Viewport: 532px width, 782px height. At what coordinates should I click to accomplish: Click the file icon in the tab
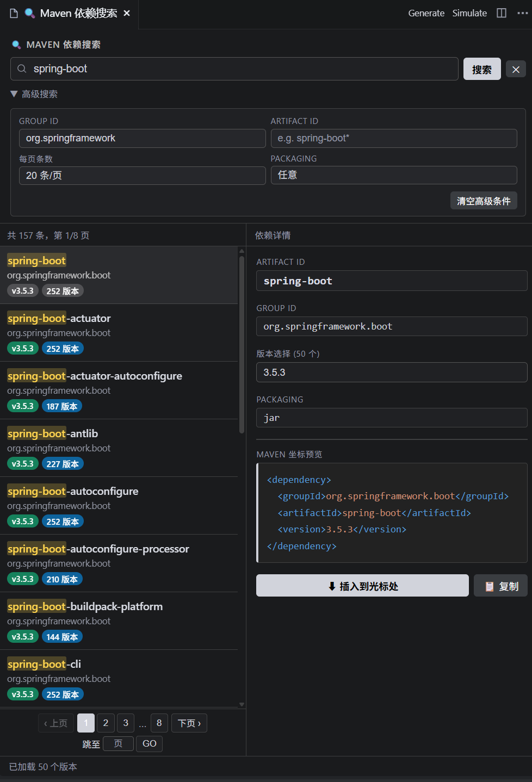14,13
